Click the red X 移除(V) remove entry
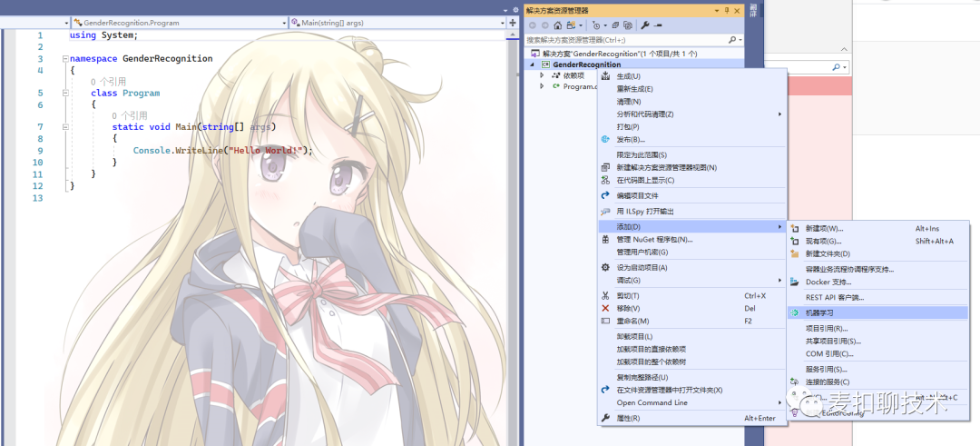The height and width of the screenshot is (446, 980). point(691,308)
